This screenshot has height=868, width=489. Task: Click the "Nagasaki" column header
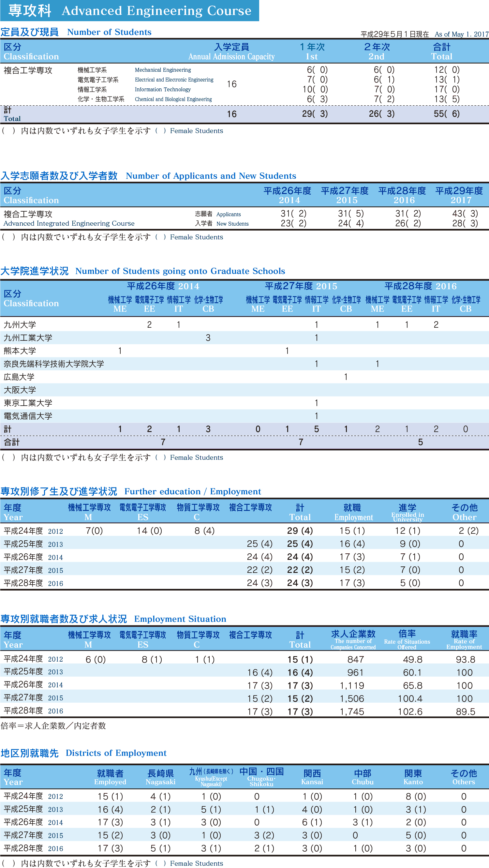click(160, 777)
